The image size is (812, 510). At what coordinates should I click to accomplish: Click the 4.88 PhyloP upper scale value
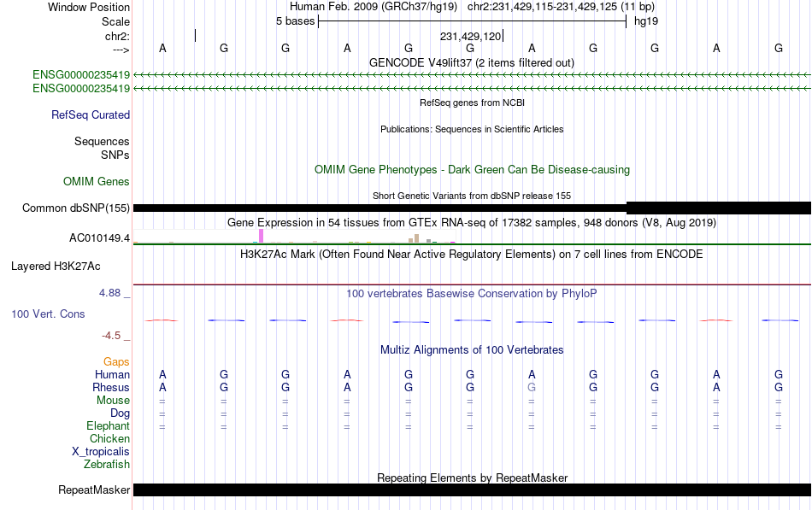click(x=109, y=293)
